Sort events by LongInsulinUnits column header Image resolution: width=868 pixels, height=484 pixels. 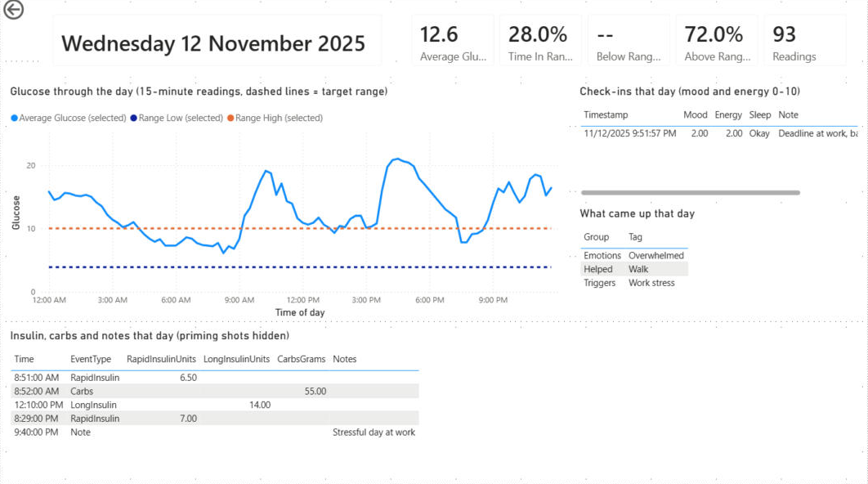236,359
